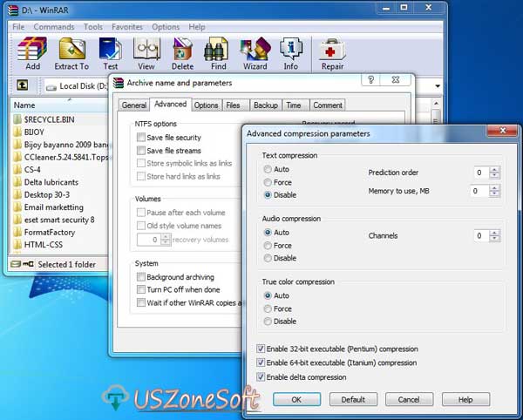Viewport: 523px width, 420px height.
Task: Enable Save file streams checkbox
Action: point(141,151)
